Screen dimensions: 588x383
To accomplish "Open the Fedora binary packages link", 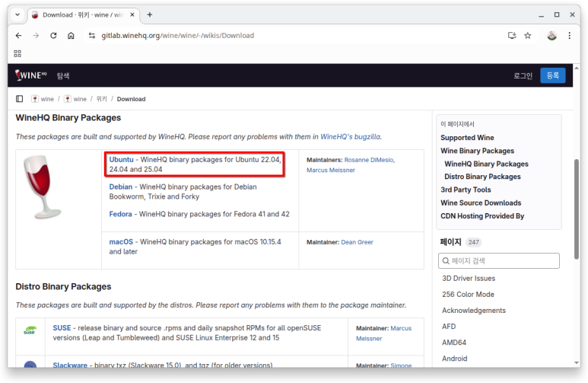I will pyautogui.click(x=120, y=214).
